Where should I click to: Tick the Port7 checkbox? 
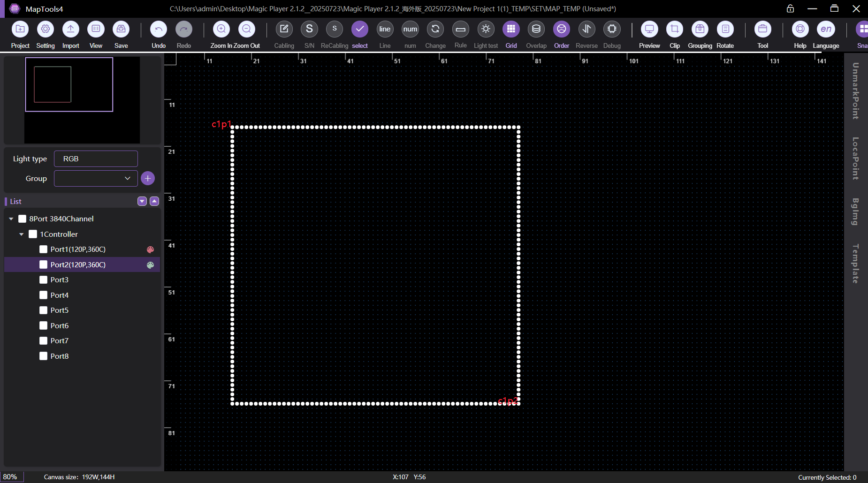[x=43, y=341]
